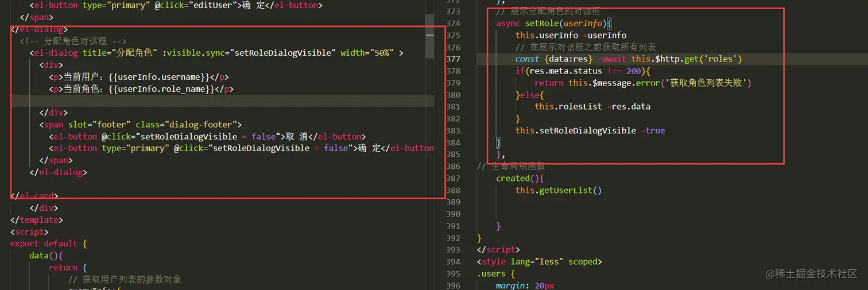Click the this.rolesList =res.data line
868x290 pixels.
pos(592,107)
